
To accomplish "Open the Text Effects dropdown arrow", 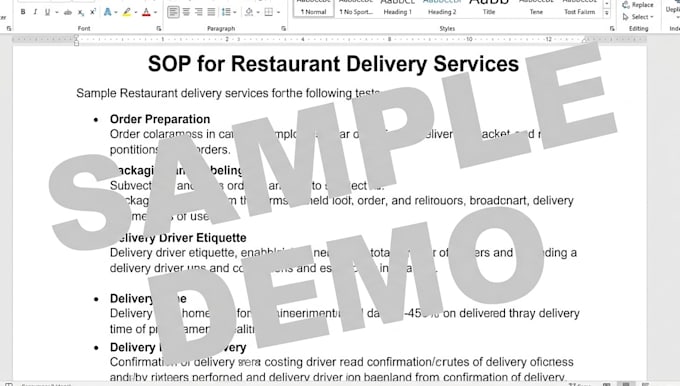I will click(115, 12).
